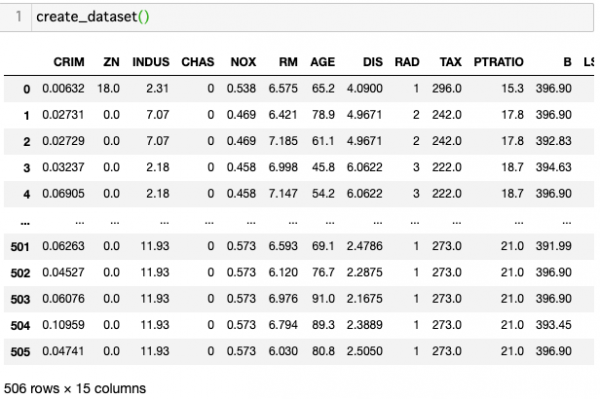This screenshot has width=600, height=399.
Task: Click the 506 rows × 15 columns summary
Action: (x=75, y=388)
